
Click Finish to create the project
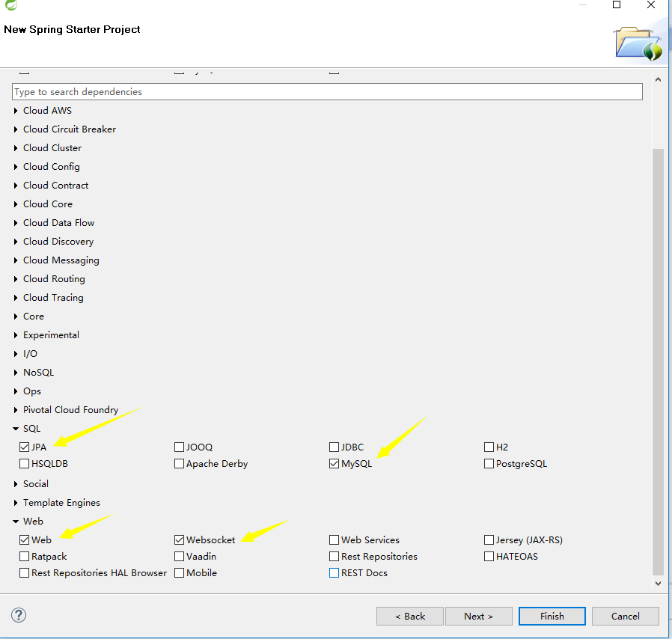coord(552,617)
